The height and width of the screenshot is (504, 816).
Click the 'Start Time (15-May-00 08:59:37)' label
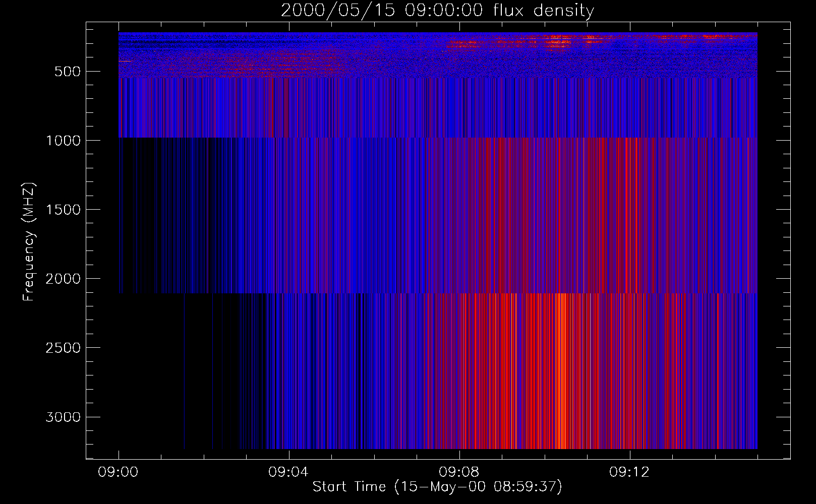[437, 487]
